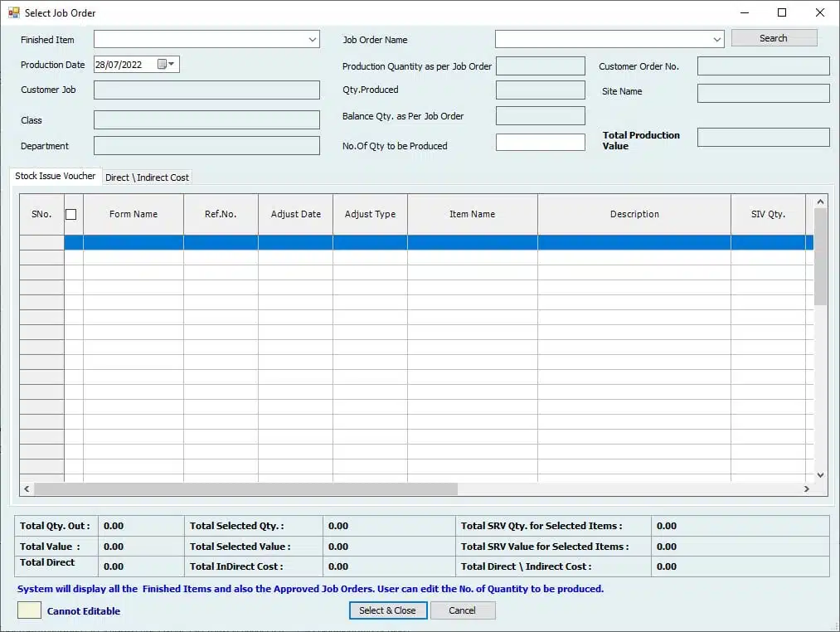Click the Site Name field

(x=764, y=93)
